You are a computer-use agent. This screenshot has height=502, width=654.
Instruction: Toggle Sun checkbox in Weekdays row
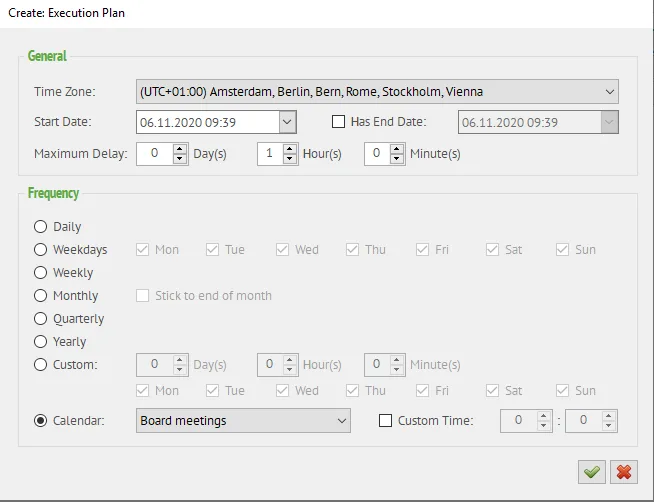[562, 249]
